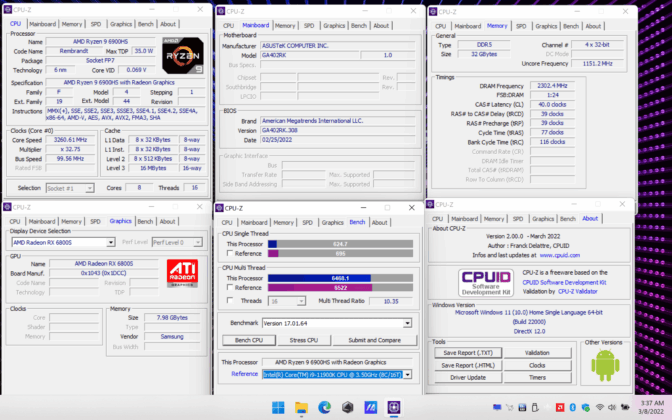This screenshot has width=672, height=420.
Task: Click the Clocks tool button
Action: click(x=537, y=365)
